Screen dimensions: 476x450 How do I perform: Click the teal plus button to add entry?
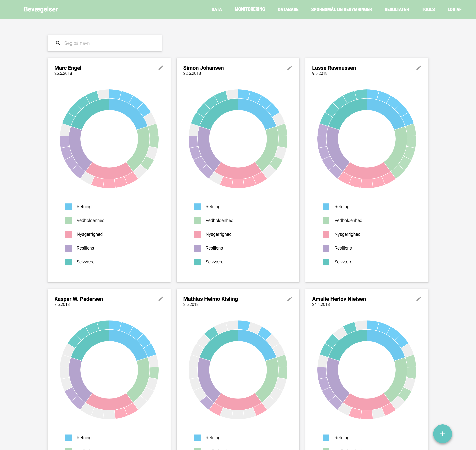point(442,434)
